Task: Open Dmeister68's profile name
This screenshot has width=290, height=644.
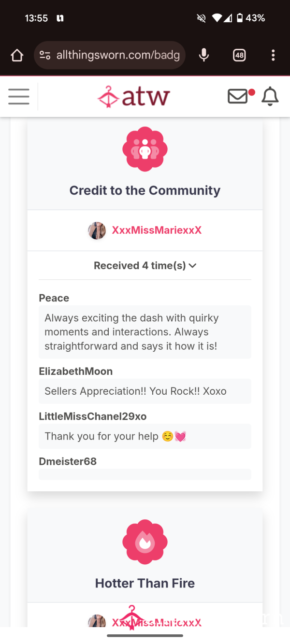Action: (x=68, y=461)
